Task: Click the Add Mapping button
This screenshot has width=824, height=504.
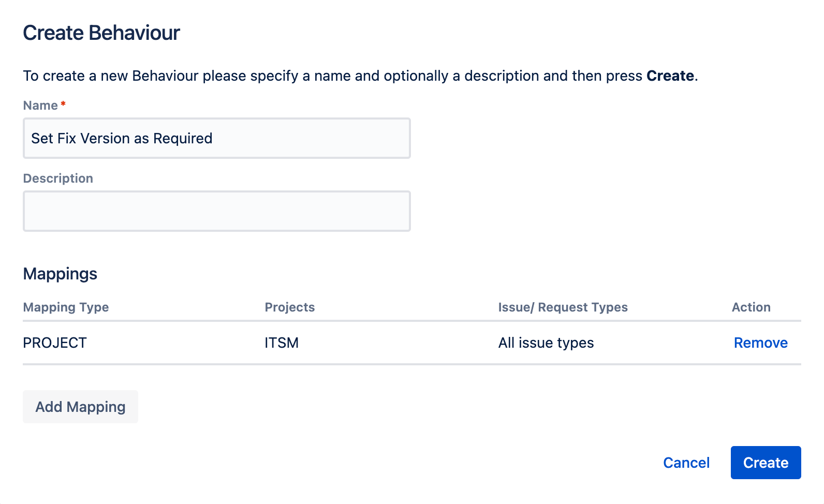Action: click(x=80, y=407)
